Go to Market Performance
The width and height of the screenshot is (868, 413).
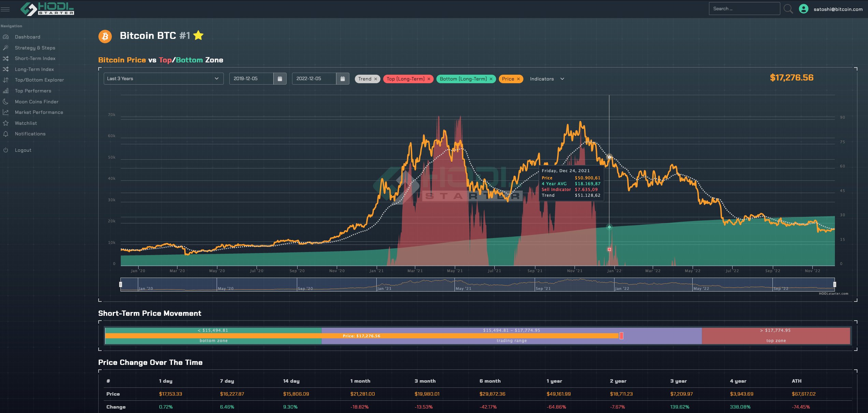pyautogui.click(x=39, y=112)
